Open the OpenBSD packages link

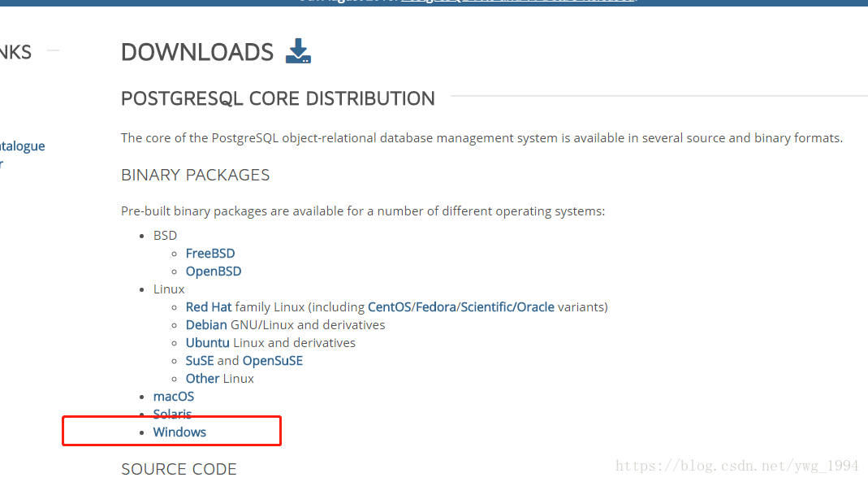[x=213, y=271]
